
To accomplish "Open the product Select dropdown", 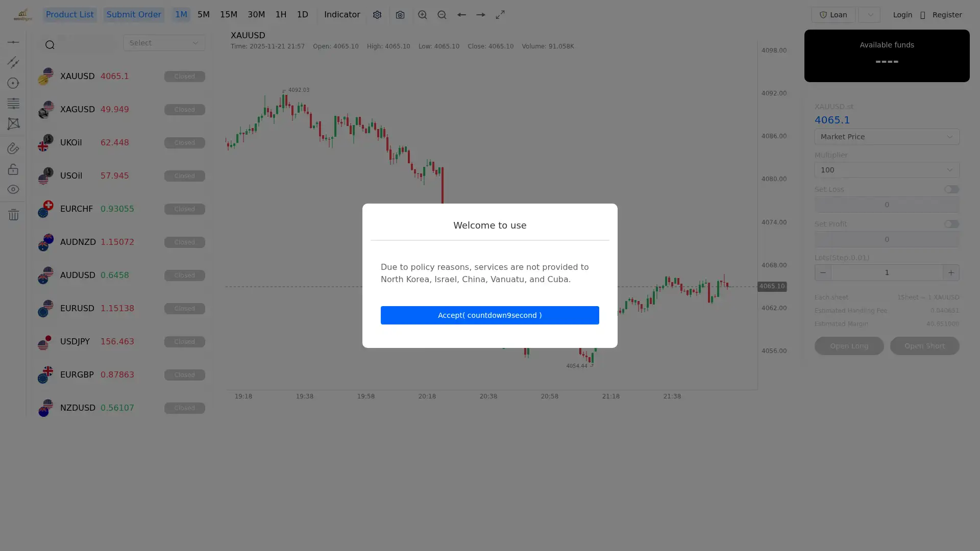I will 164,43.
